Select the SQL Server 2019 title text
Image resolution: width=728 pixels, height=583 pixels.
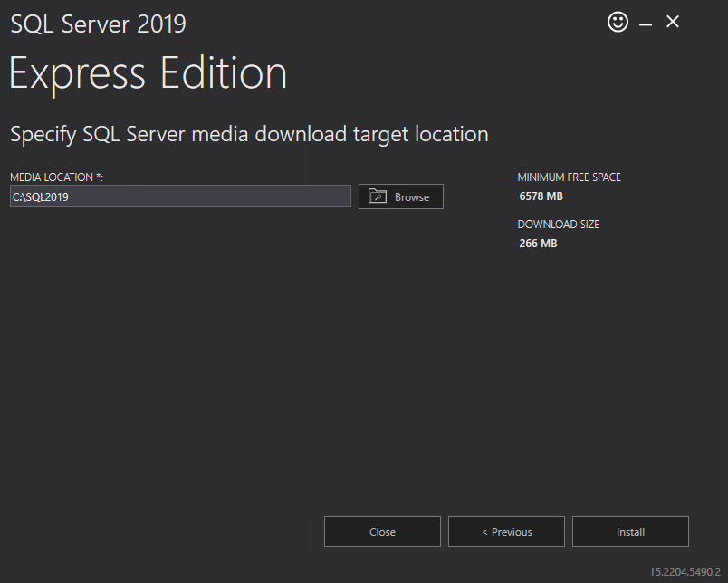coord(97,24)
